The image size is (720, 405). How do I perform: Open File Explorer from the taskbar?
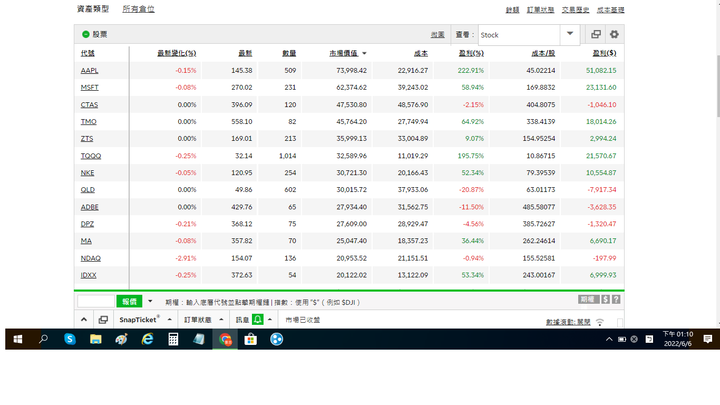[96, 339]
